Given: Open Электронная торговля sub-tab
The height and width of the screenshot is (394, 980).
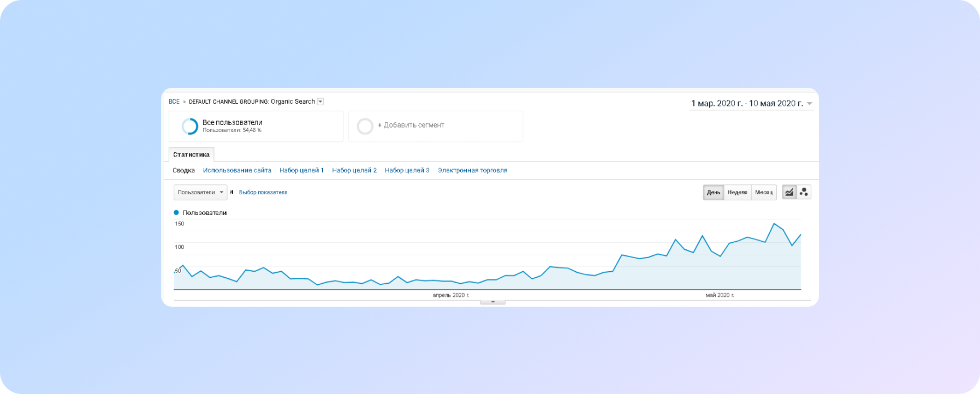Looking at the screenshot, I should 472,170.
